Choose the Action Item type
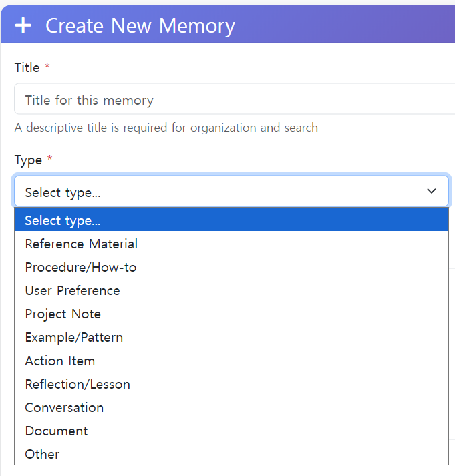455x476 pixels. point(60,361)
